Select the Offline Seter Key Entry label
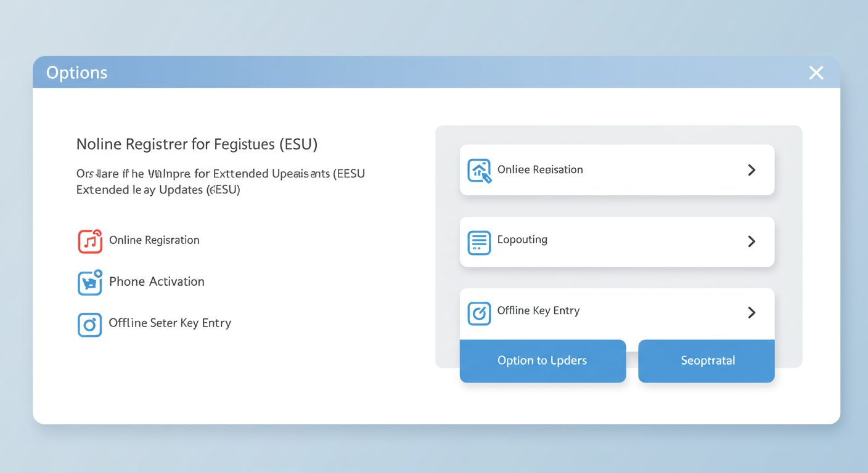The height and width of the screenshot is (473, 868). pyautogui.click(x=170, y=323)
